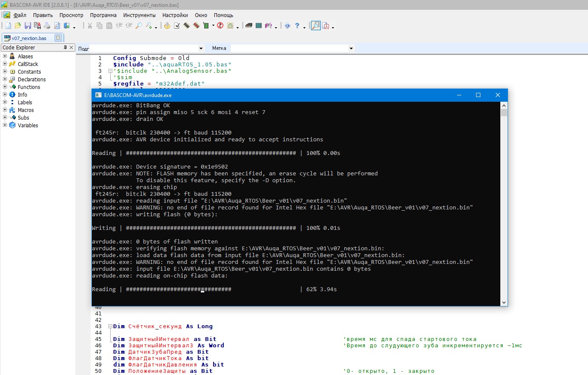Open dropdown arrow after program chip icon

pos(213,26)
